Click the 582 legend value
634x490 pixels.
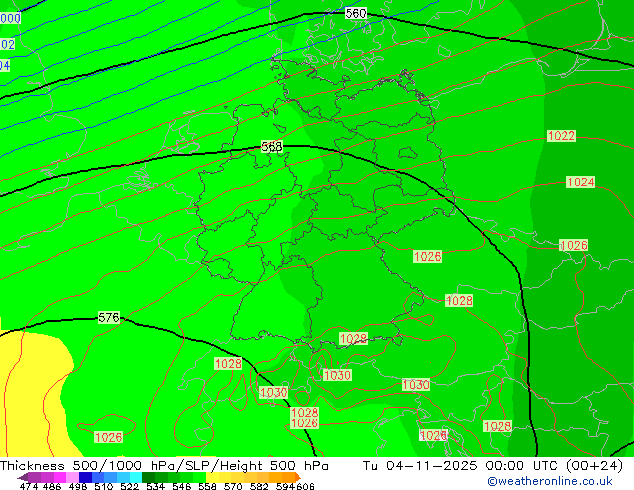point(259,486)
